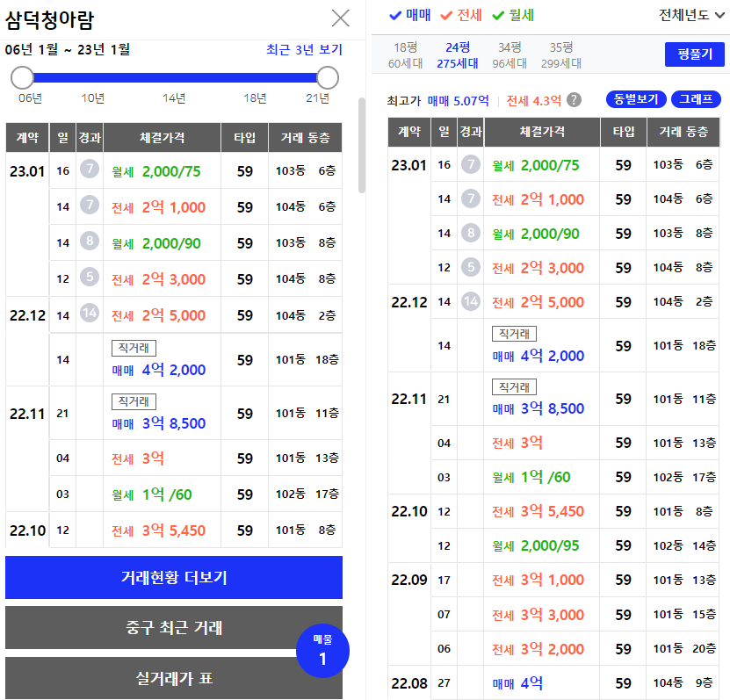Click 전세 3억 2,000 in right table
Image resolution: width=730 pixels, height=700 pixels.
tap(538, 649)
